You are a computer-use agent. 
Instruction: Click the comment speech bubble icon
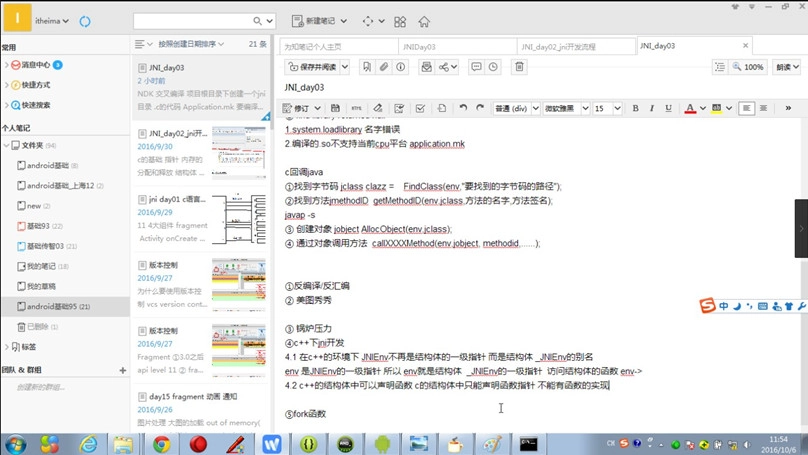[476, 67]
